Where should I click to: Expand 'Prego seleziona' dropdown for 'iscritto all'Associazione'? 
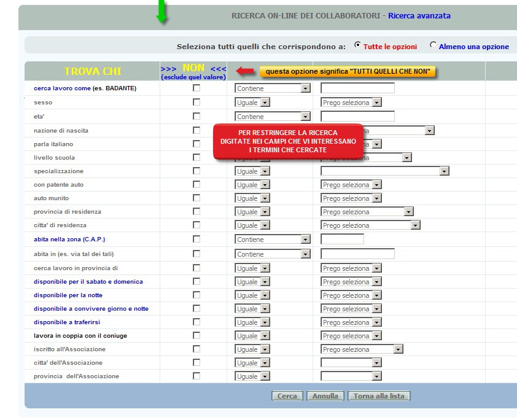click(362, 349)
